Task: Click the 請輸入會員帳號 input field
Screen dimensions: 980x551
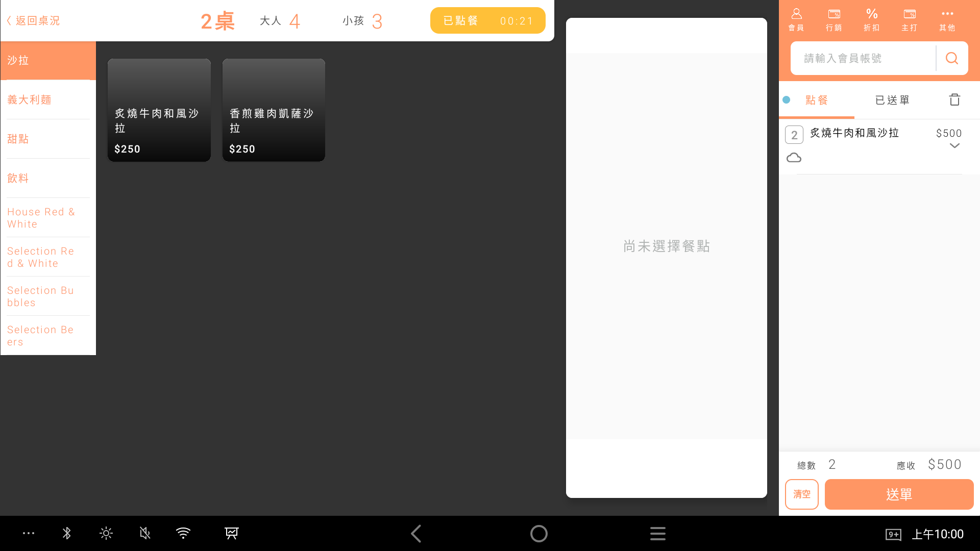Action: 863,58
